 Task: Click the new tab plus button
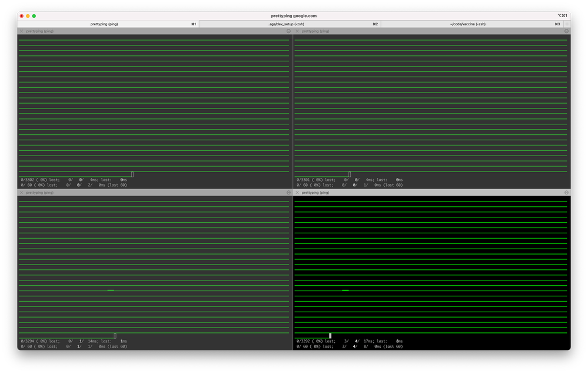[x=566, y=24]
